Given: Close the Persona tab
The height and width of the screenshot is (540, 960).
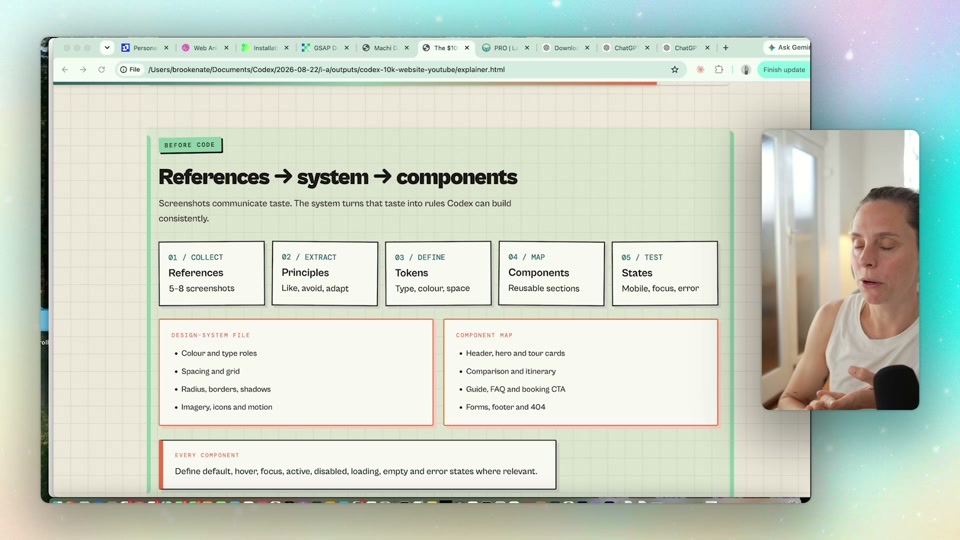Looking at the screenshot, I should click(x=166, y=48).
